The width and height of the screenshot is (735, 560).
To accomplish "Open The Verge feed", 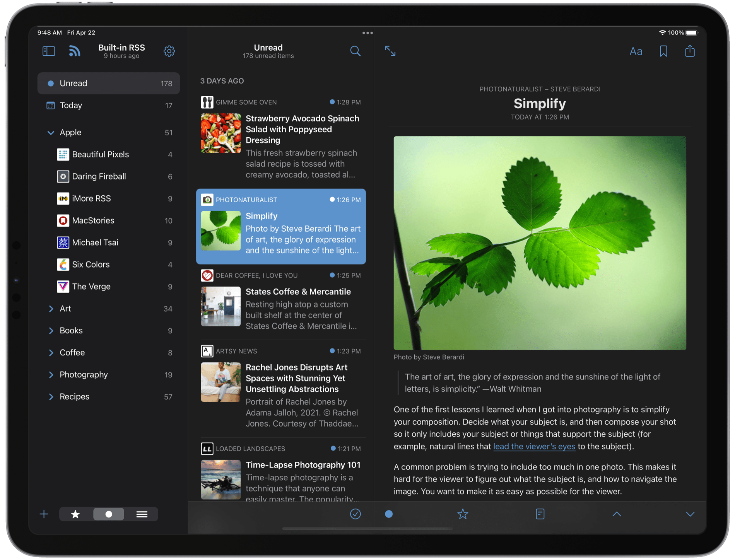I will [x=109, y=287].
